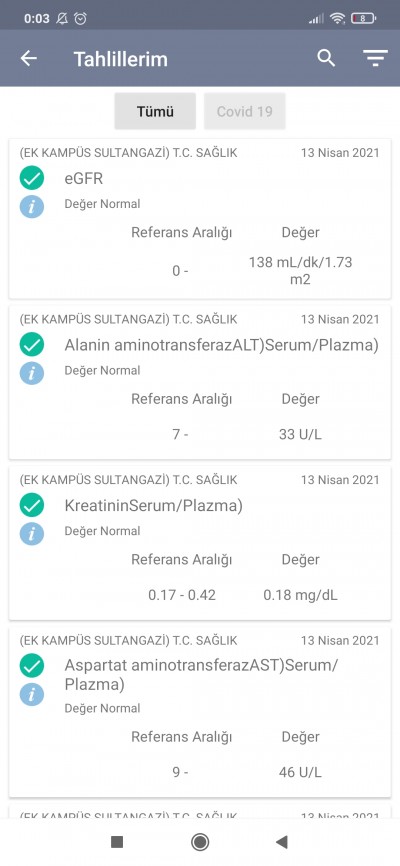Tap the back arrow beside Tahlillerim
This screenshot has height=866, width=400.
[29, 58]
